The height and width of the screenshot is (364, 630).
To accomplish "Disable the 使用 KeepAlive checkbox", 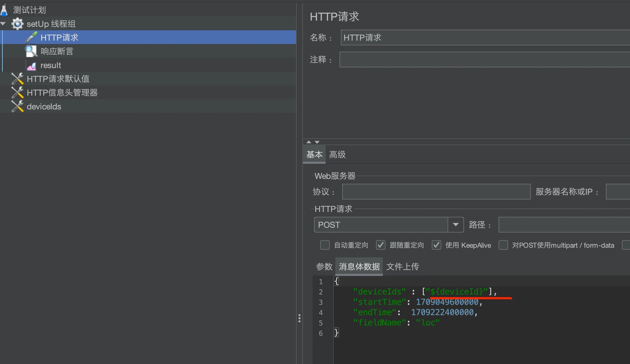I will pos(436,245).
